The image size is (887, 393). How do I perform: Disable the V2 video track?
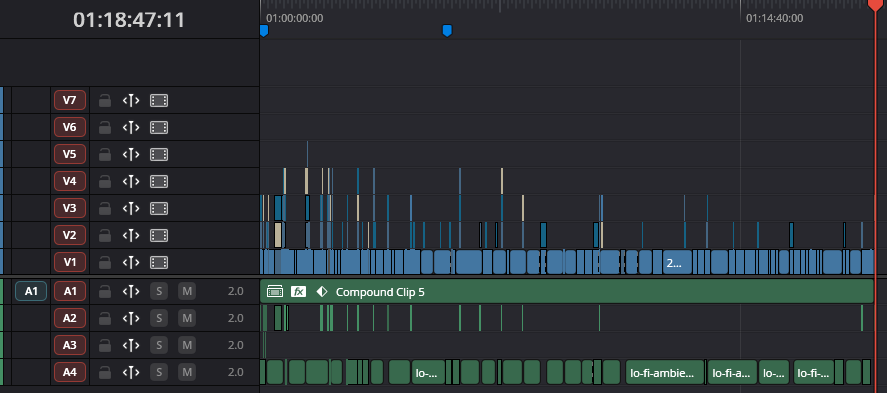[159, 235]
